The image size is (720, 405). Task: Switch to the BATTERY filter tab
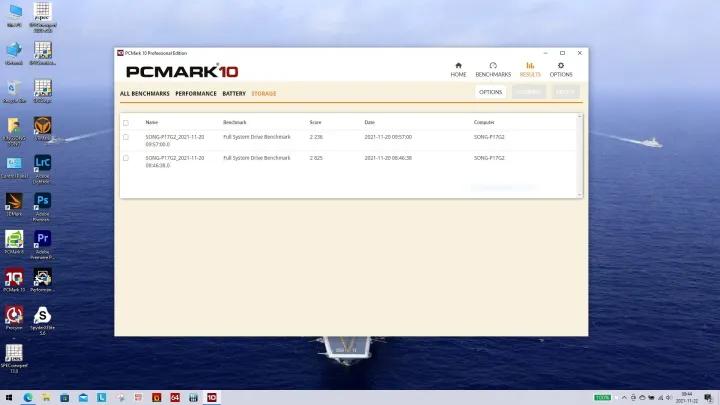(x=234, y=94)
